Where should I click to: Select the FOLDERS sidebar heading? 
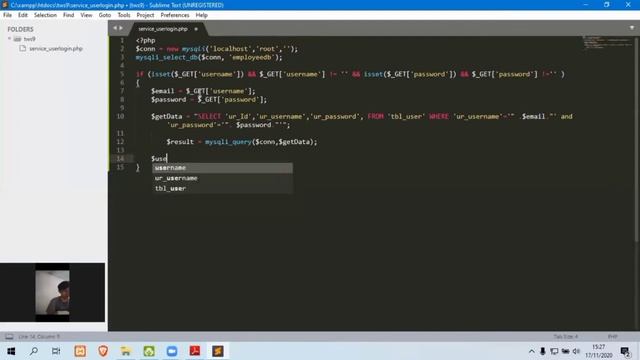[x=20, y=29]
